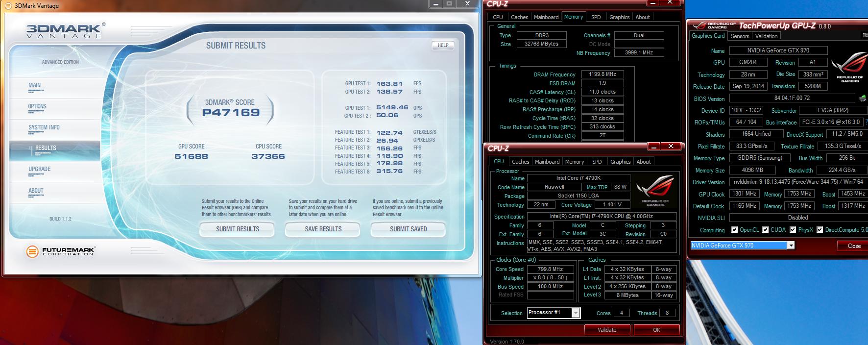Maximize the 3DMark Vantage window
The height and width of the screenshot is (345, 868).
449,3
